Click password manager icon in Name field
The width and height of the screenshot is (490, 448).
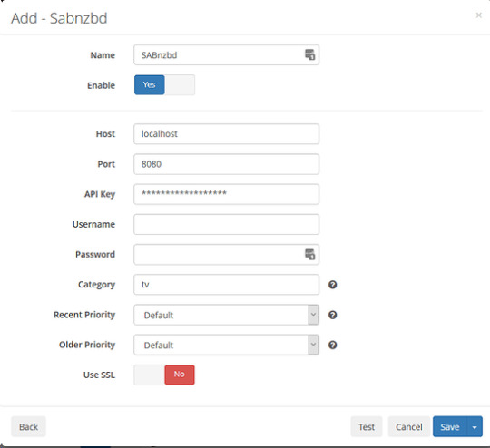click(309, 54)
